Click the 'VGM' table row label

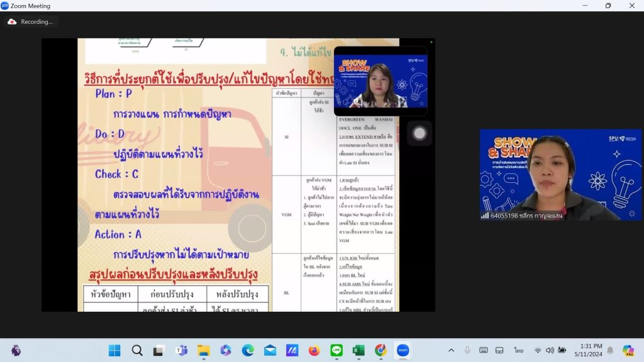[286, 215]
